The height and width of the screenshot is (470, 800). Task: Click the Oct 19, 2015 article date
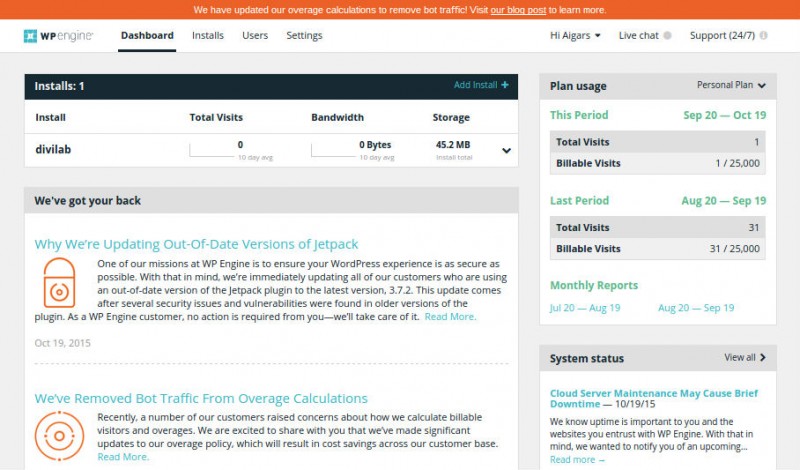click(x=62, y=343)
